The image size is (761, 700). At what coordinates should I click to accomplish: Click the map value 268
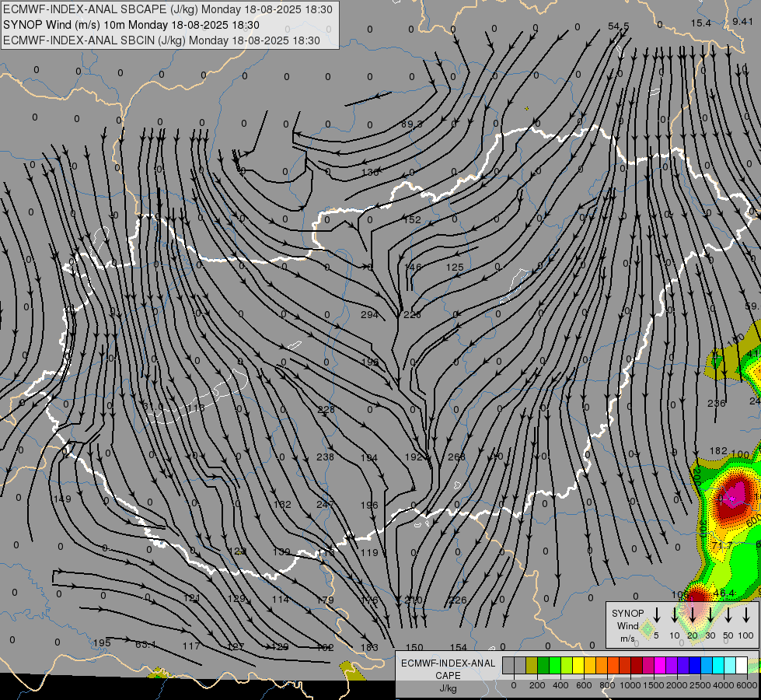coord(456,457)
